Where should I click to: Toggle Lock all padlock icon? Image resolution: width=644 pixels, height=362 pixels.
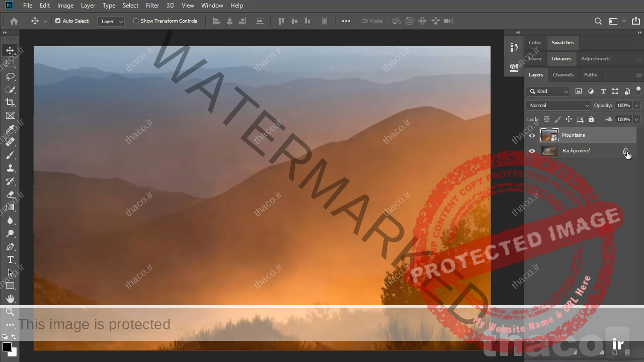tap(591, 119)
